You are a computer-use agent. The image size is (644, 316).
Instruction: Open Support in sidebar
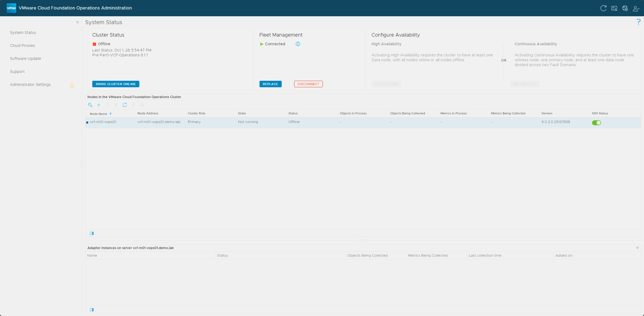pyautogui.click(x=17, y=72)
